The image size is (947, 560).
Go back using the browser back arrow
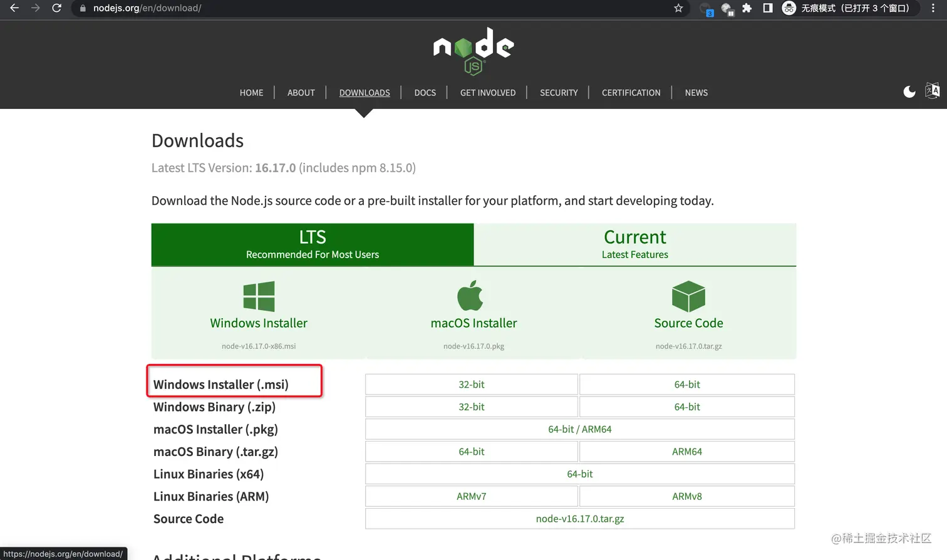pos(14,8)
